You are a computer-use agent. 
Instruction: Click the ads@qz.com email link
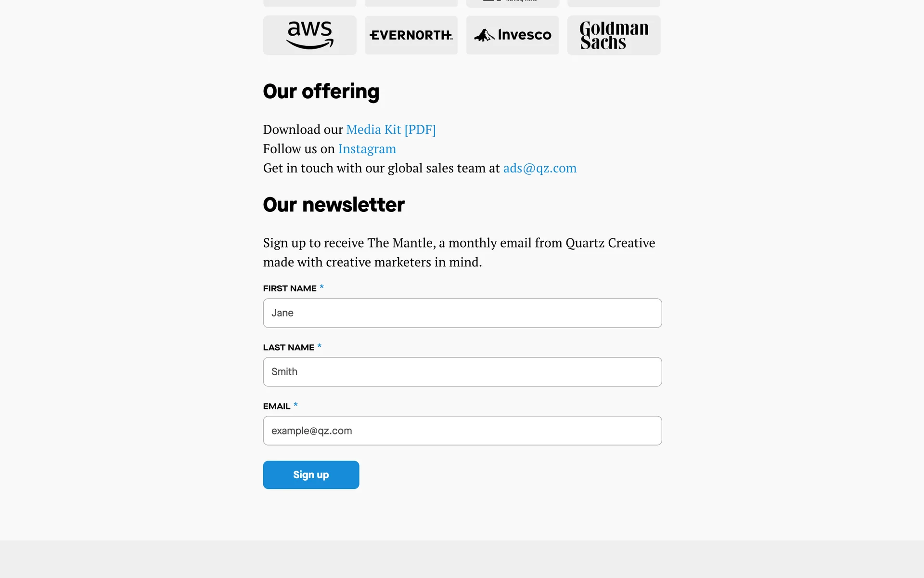tap(539, 168)
